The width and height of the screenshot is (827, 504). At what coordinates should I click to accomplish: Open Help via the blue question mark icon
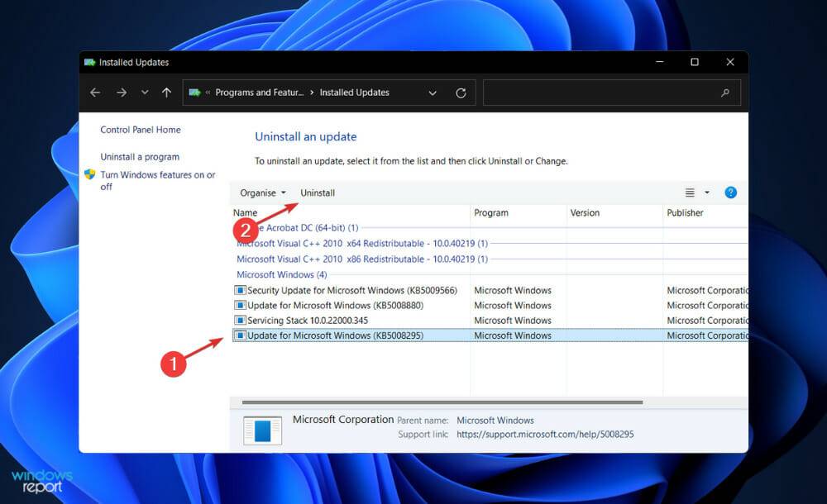pos(730,193)
